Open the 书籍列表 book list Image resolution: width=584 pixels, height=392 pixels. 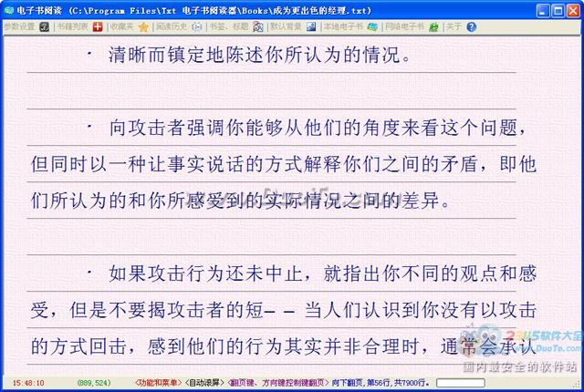[x=73, y=27]
